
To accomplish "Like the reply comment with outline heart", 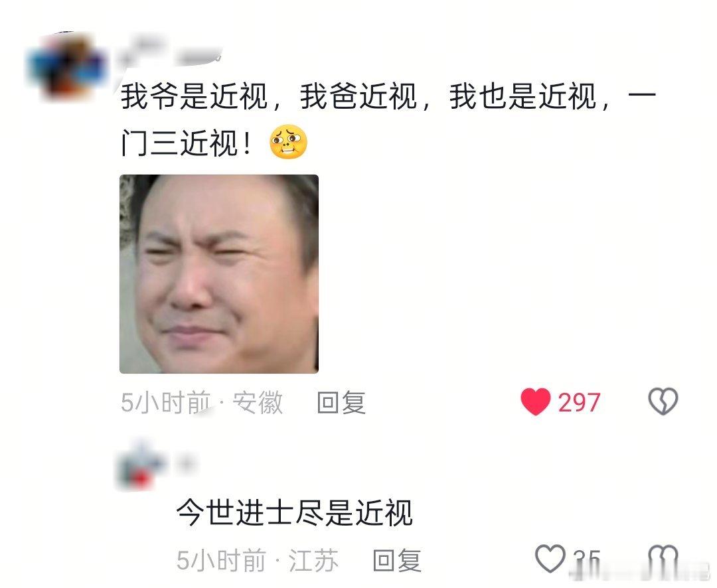I will coord(550,559).
